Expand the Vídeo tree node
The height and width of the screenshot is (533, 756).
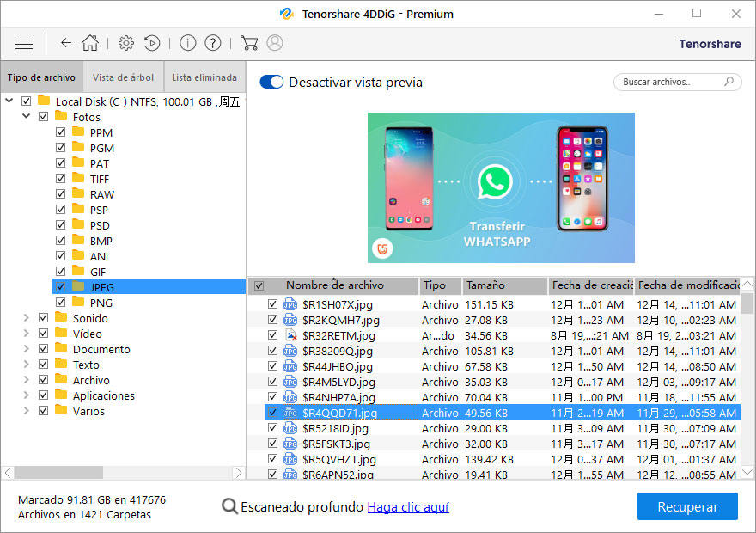(26, 334)
